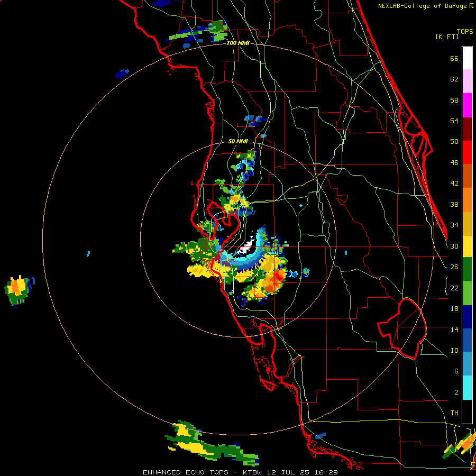This screenshot has width=476, height=476.
Task: Click the 18 value on the scale
Action: 454,309
